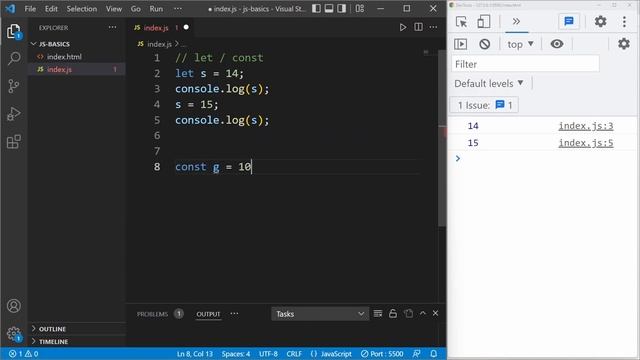Clear the console in DevTools
Viewport: 640px width, 360px height.
tap(484, 44)
